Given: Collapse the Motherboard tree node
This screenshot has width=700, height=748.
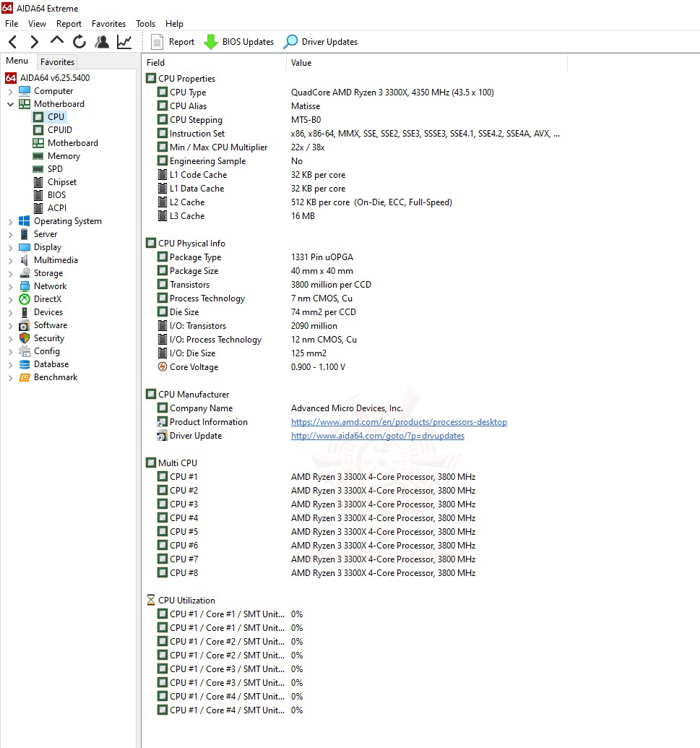Looking at the screenshot, I should coord(11,104).
